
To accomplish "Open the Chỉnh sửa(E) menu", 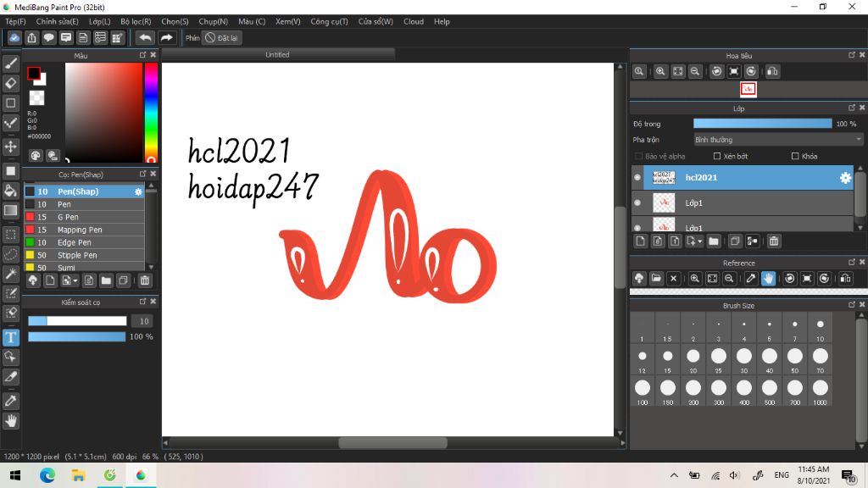I will 57,21.
